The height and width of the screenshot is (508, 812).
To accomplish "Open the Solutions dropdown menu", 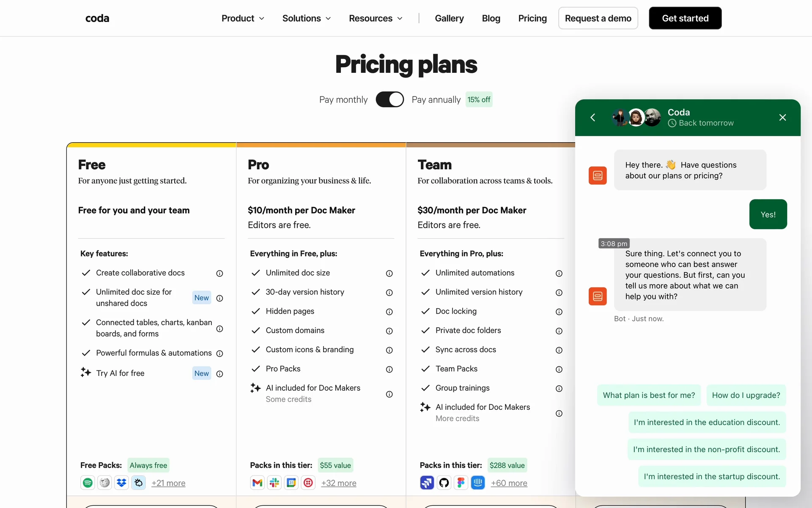I will tap(307, 18).
